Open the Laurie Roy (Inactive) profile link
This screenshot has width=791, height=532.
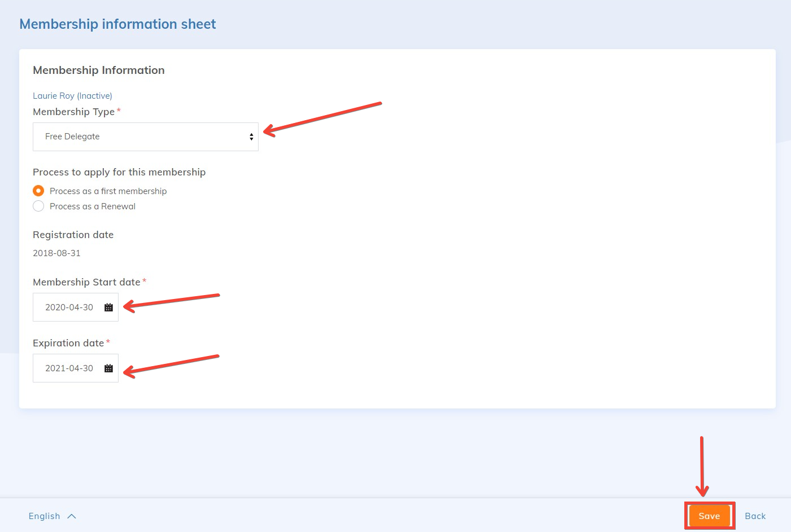(72, 96)
